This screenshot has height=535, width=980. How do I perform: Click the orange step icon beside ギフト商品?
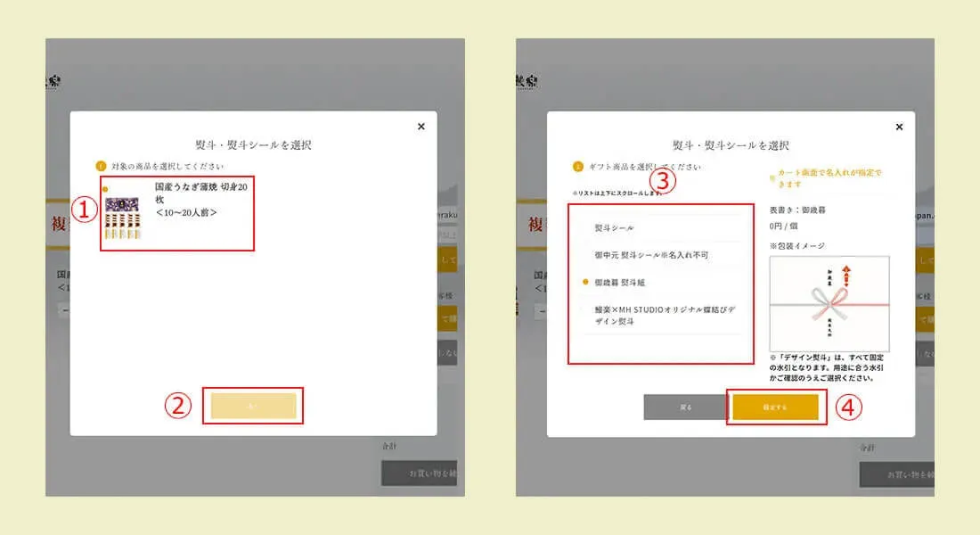tap(577, 166)
